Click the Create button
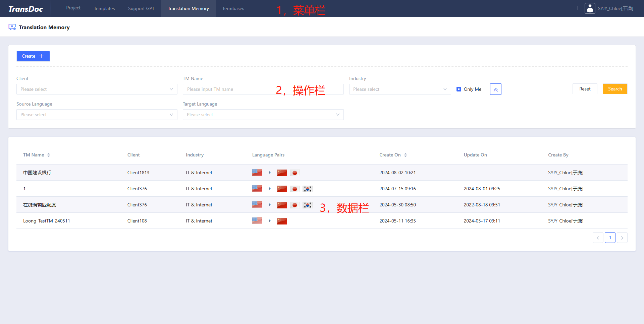Viewport: 644px width, 324px height. pyautogui.click(x=33, y=56)
